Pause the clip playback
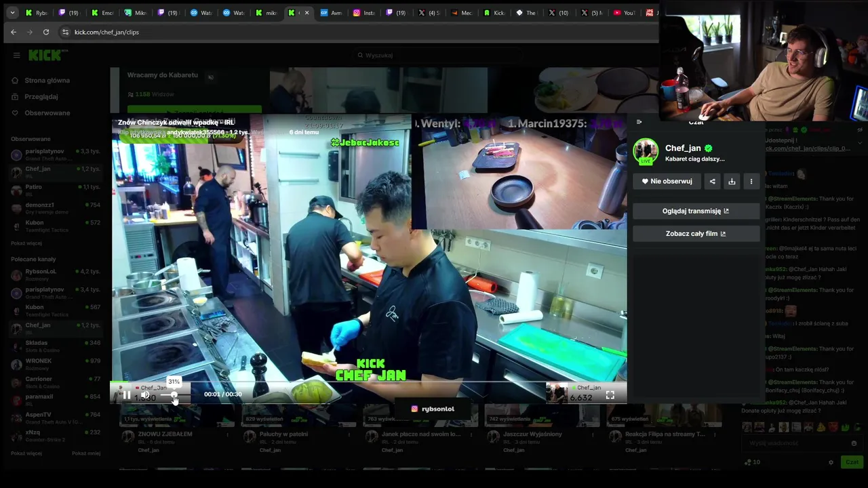The image size is (868, 488). pyautogui.click(x=126, y=394)
